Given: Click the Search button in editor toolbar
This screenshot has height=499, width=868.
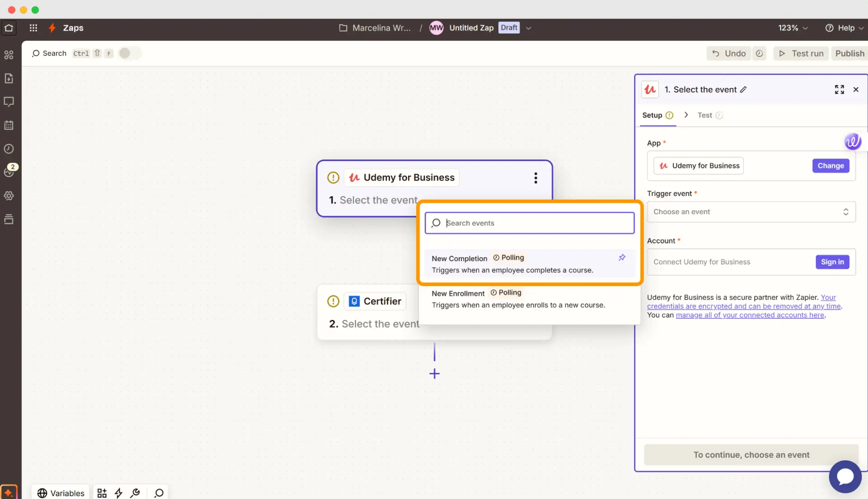Looking at the screenshot, I should [49, 53].
